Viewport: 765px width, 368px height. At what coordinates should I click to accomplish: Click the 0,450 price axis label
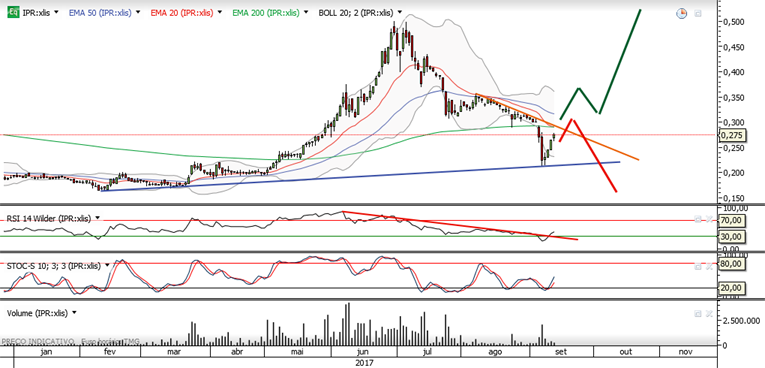point(733,47)
